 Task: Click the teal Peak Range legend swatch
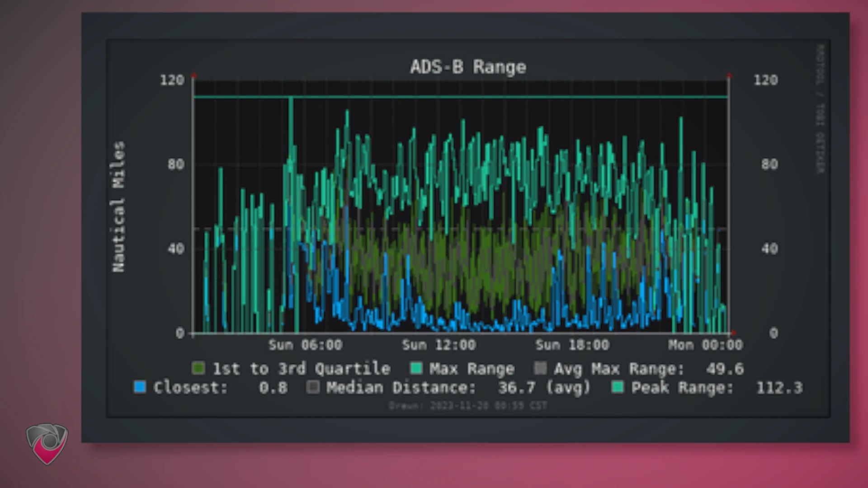click(x=618, y=387)
